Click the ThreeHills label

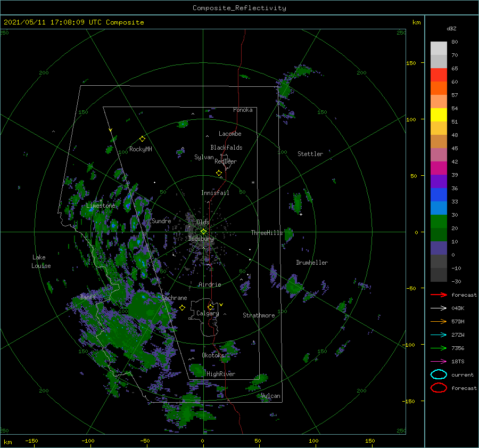(x=267, y=233)
